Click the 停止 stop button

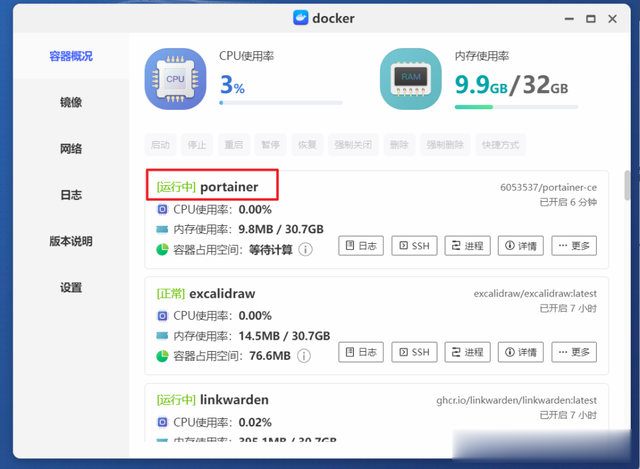(x=197, y=144)
